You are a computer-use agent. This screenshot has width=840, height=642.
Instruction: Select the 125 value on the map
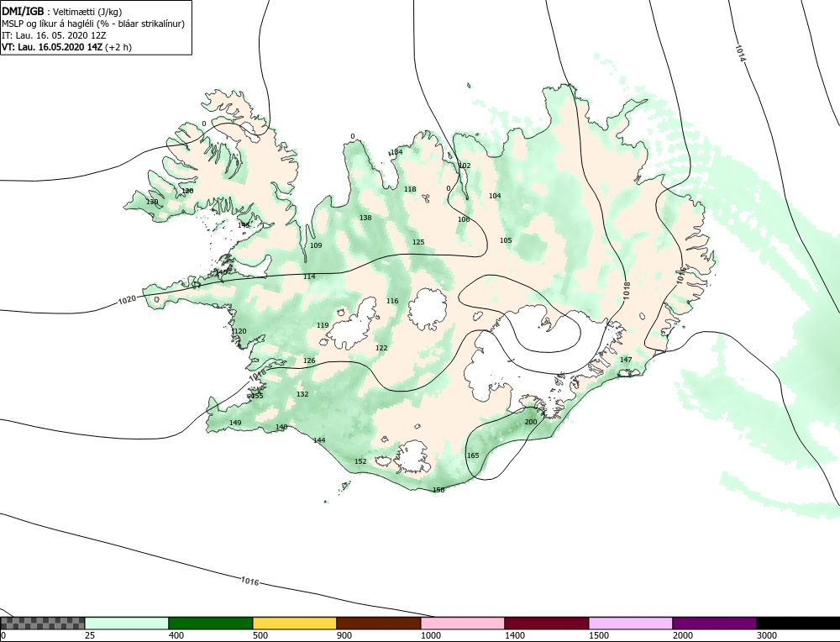pos(418,242)
